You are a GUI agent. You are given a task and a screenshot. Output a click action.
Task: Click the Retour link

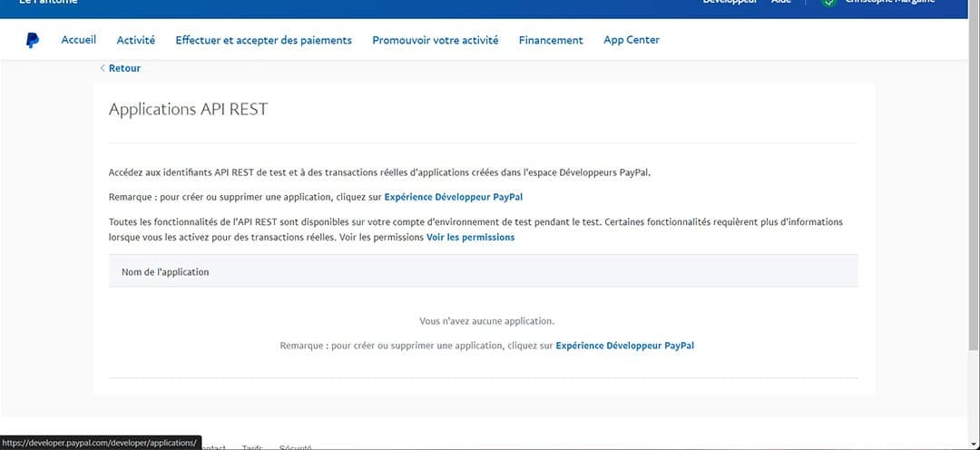click(x=124, y=68)
